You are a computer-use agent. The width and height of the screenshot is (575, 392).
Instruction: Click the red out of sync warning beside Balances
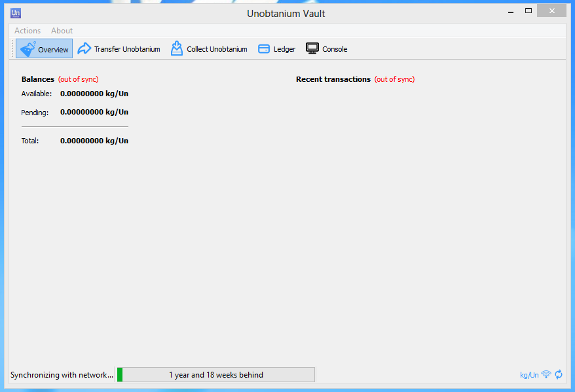tap(78, 79)
